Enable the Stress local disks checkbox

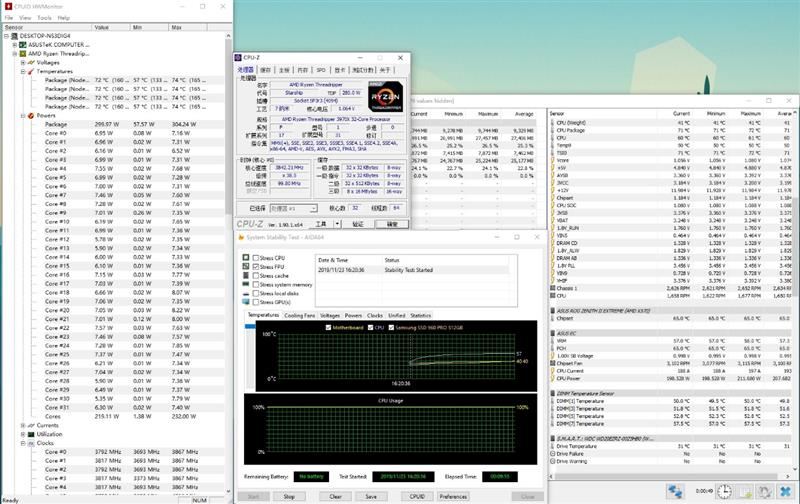click(x=256, y=293)
